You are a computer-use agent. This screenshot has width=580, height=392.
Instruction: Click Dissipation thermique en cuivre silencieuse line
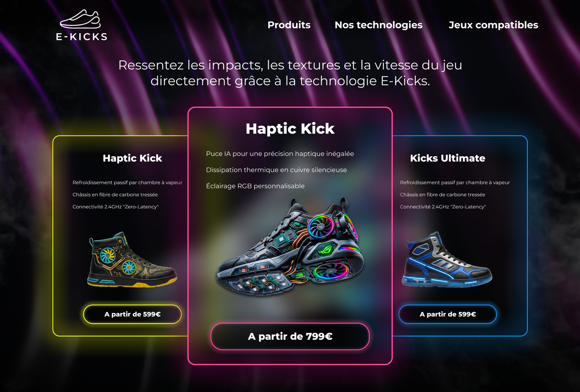[x=276, y=170]
